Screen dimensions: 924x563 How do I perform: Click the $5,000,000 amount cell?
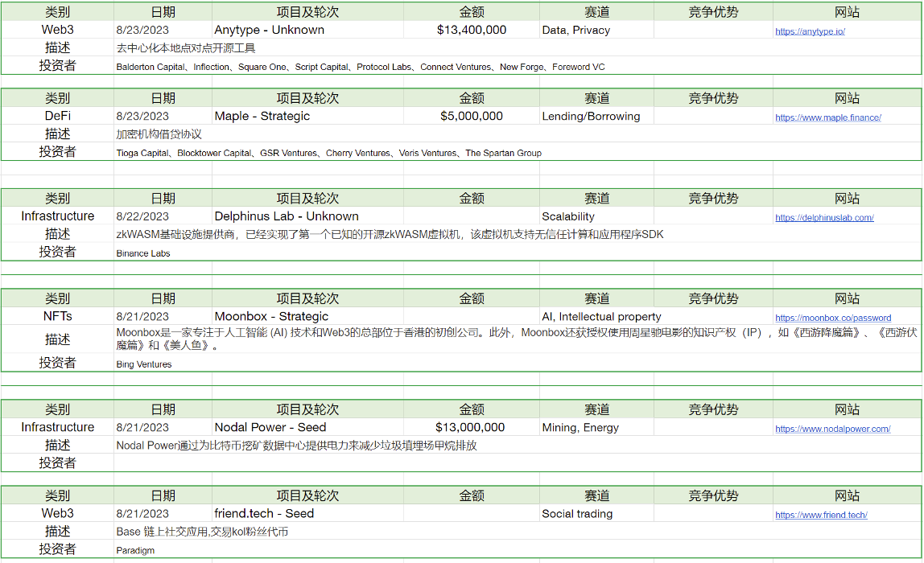point(472,116)
